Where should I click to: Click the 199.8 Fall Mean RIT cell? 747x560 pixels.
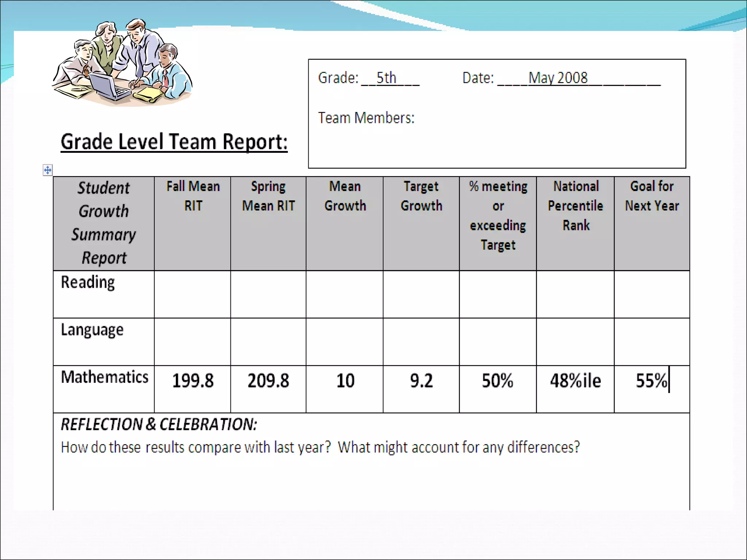pos(193,381)
